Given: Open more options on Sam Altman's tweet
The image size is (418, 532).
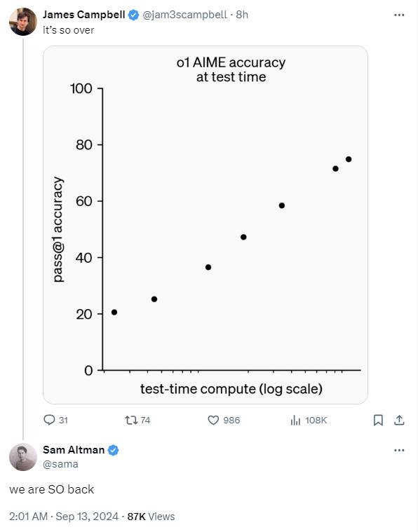Looking at the screenshot, I should (x=399, y=450).
